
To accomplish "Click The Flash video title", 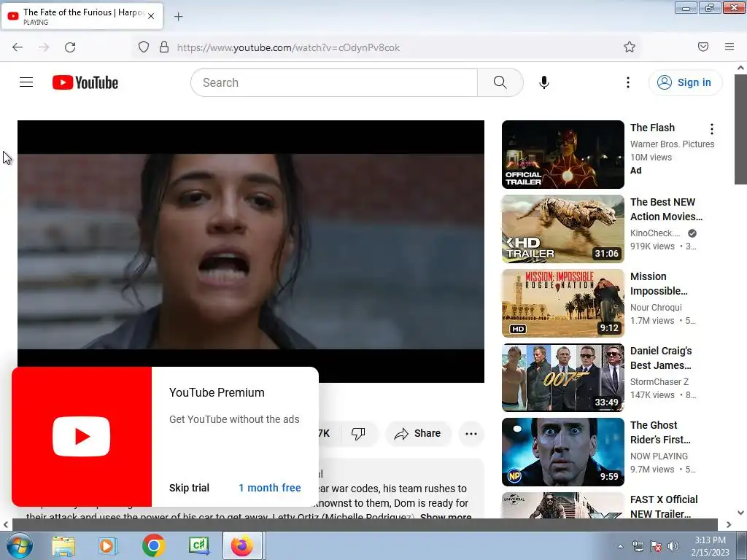I will coord(652,128).
